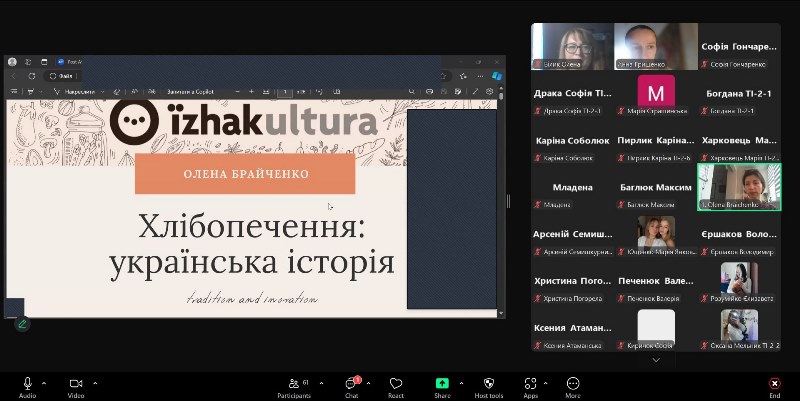Select Оксана Мельник's photo tile
Viewport: 800px width, 401px height.
739,328
